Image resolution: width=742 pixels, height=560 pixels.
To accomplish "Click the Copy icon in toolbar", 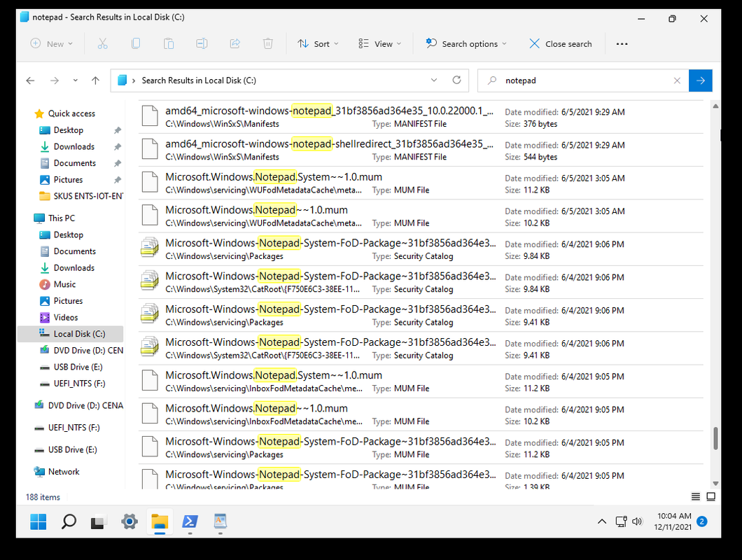I will point(136,43).
